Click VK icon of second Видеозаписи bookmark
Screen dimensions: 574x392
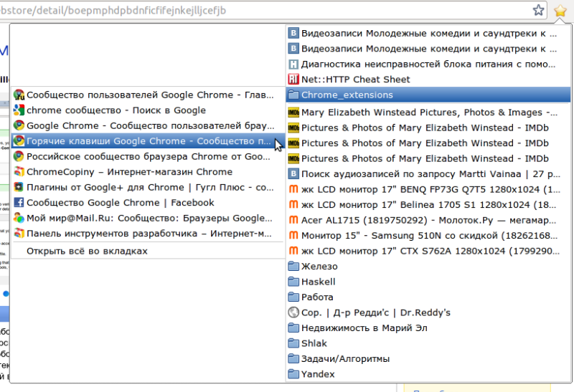tap(293, 49)
